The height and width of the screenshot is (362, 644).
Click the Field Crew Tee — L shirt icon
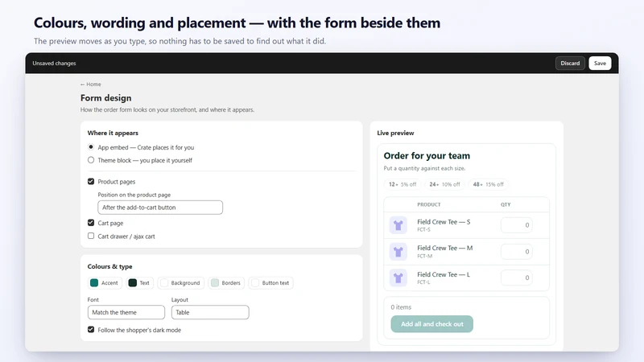pos(398,278)
